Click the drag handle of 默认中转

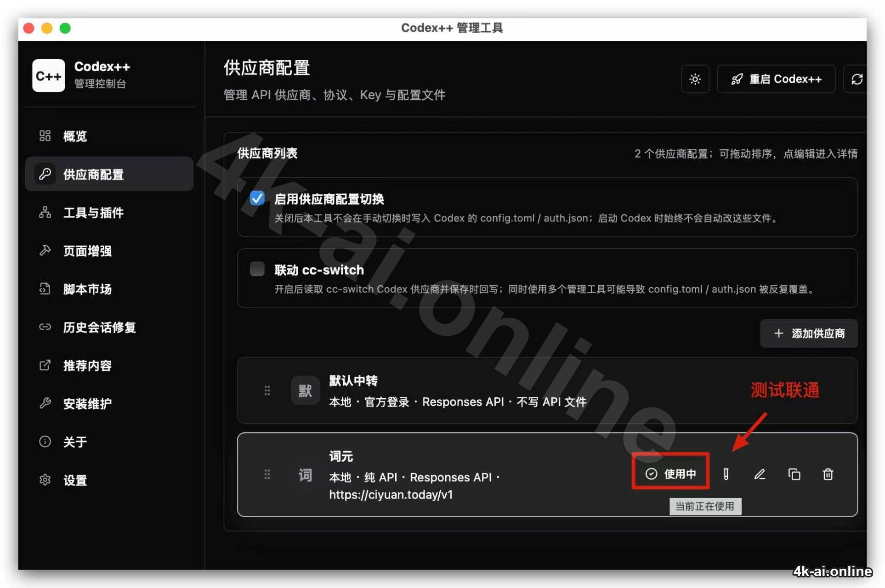click(267, 390)
